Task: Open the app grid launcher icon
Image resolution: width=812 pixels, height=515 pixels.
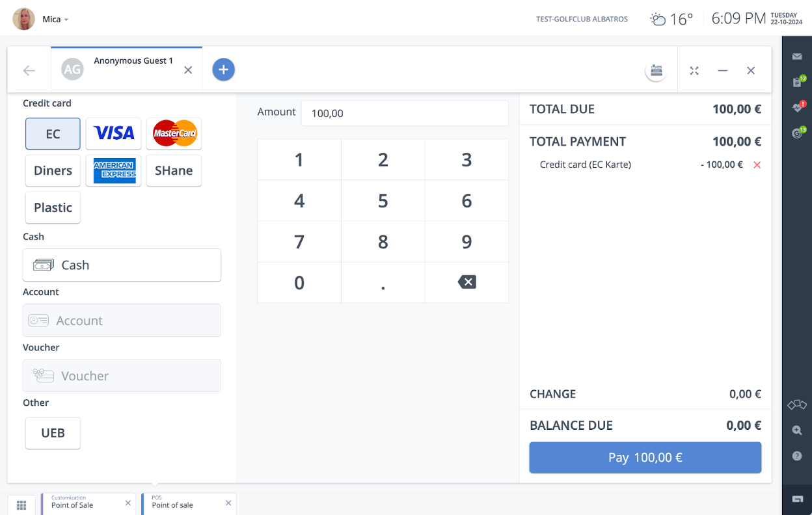Action: click(21, 505)
